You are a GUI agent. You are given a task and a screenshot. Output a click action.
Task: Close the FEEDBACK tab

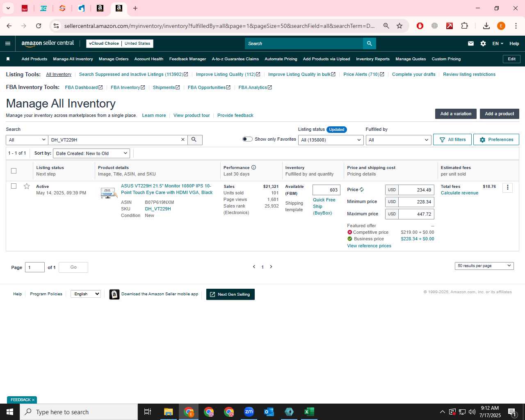(x=33, y=400)
